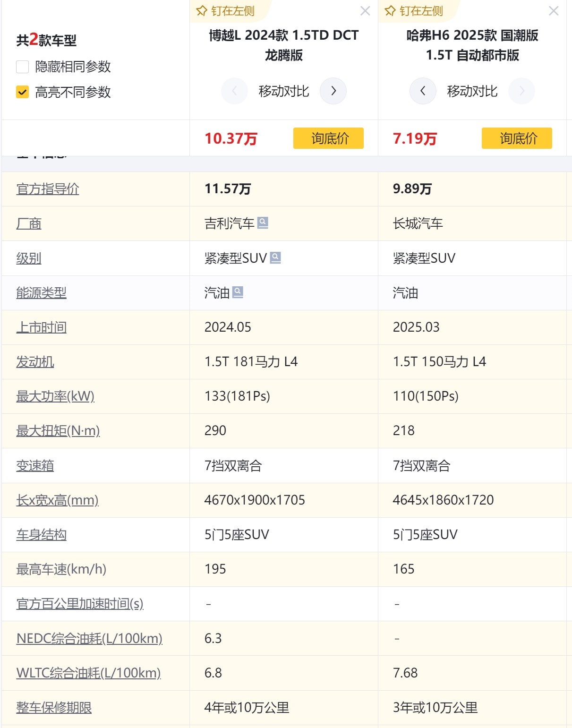Screen dimensions: 572x728
Task: Open 上市时间 parameter link
Action: click(x=42, y=327)
